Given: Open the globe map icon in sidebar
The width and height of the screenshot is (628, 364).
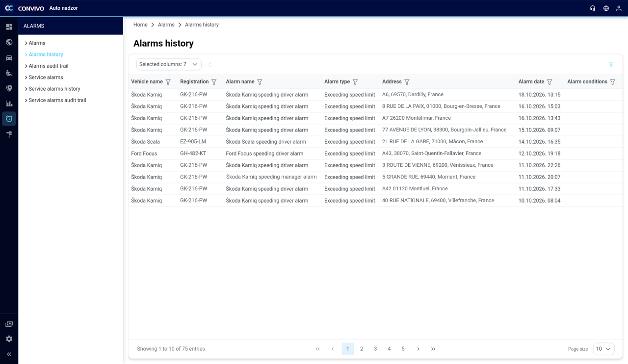Looking at the screenshot, I should (x=9, y=42).
